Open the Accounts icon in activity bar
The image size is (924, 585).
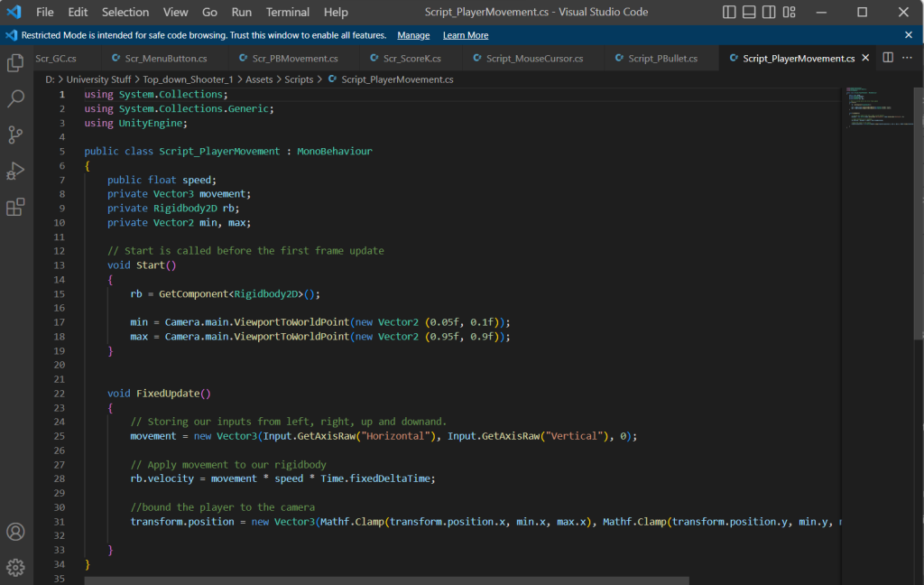(x=15, y=532)
